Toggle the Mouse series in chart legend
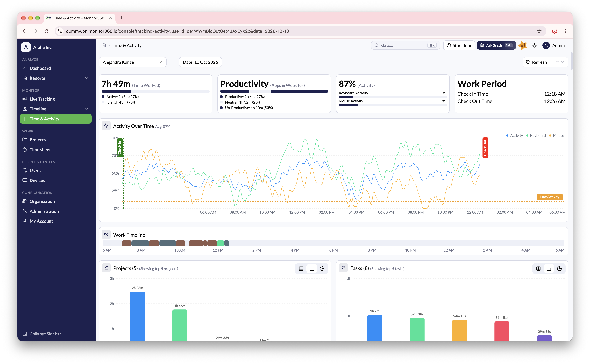This screenshot has height=364, width=590. 556,136
